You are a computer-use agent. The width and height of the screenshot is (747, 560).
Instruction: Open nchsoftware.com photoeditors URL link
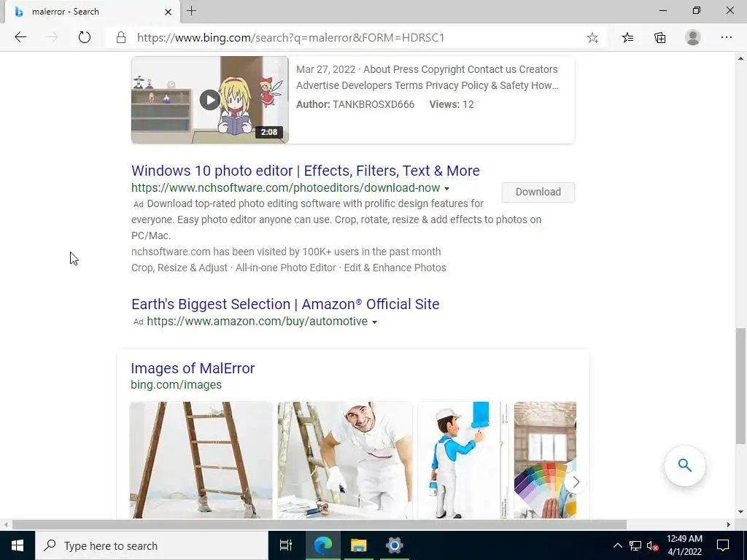[x=285, y=188]
